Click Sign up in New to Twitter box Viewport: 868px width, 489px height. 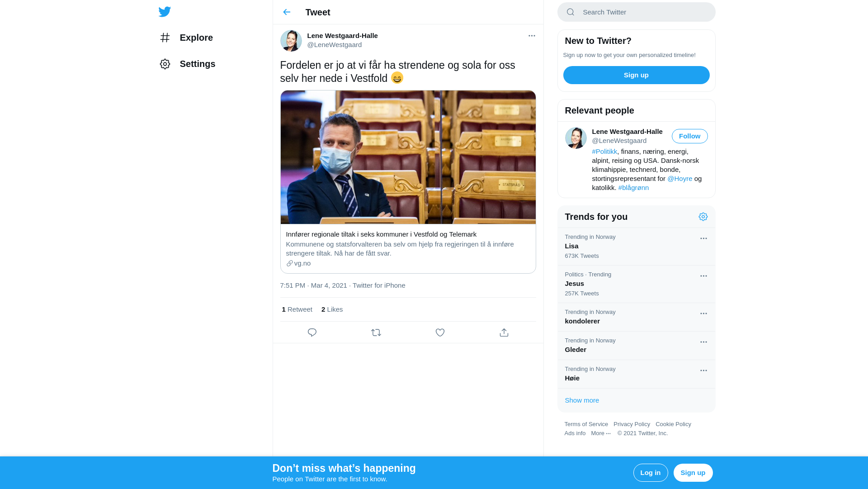pos(636,75)
